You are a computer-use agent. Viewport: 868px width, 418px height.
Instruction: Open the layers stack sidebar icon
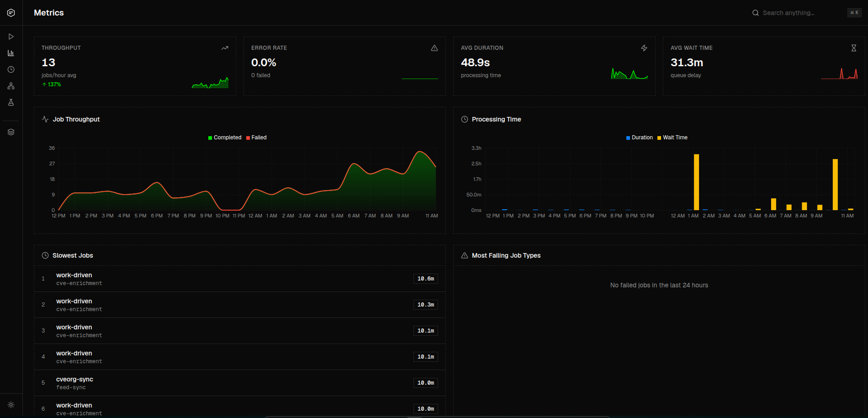pos(11,132)
